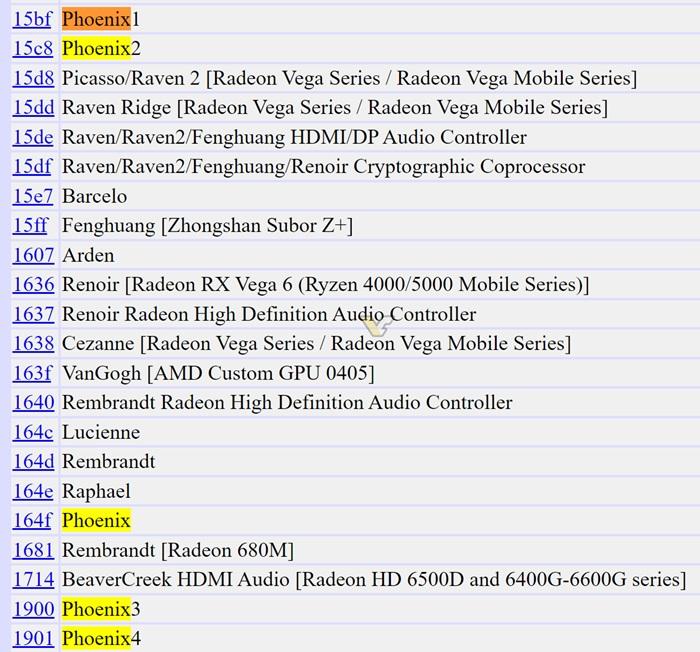700x652 pixels.
Task: Open the 1607 Arden ID link
Action: pyautogui.click(x=33, y=255)
